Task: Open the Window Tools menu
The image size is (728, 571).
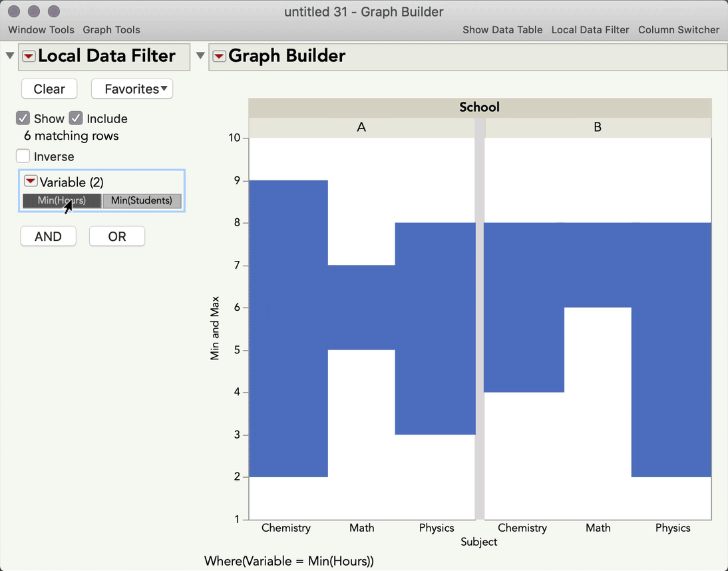Action: [41, 29]
